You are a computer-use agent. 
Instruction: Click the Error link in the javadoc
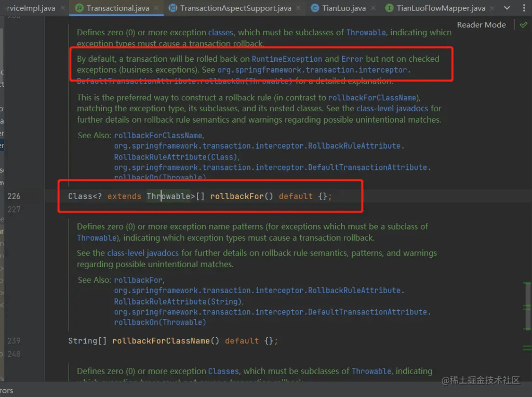(352, 59)
